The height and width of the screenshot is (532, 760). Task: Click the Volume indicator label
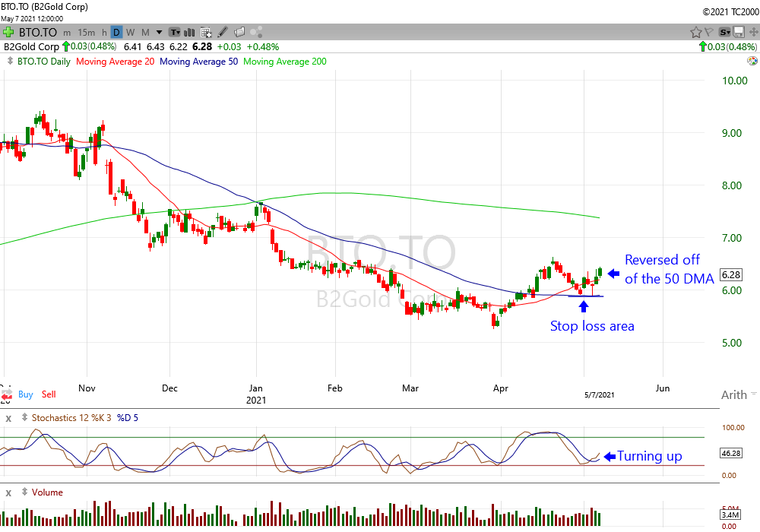47,492
